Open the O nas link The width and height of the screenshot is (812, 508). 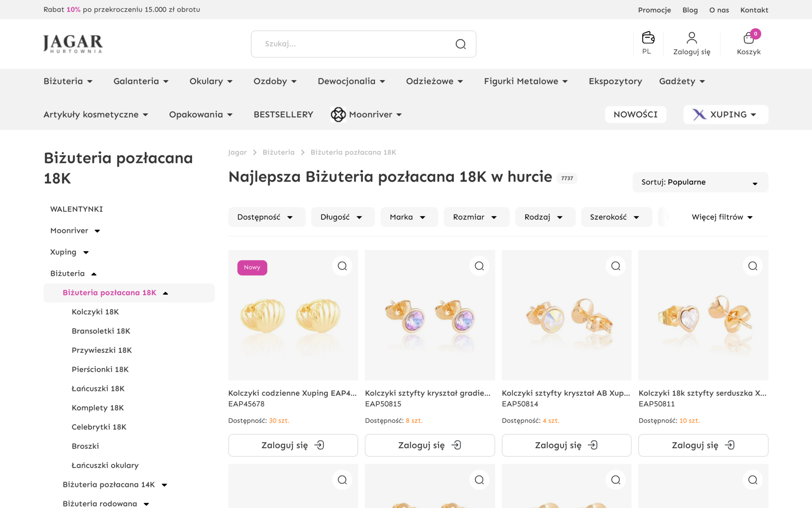pos(719,10)
